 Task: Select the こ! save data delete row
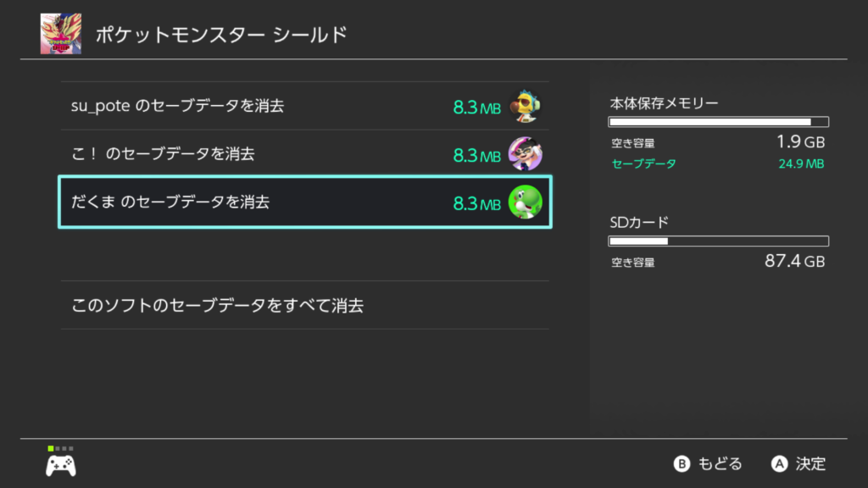click(305, 152)
